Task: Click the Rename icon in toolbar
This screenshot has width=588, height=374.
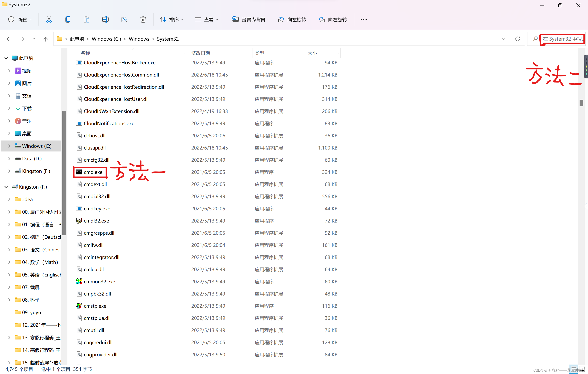Action: coord(105,20)
